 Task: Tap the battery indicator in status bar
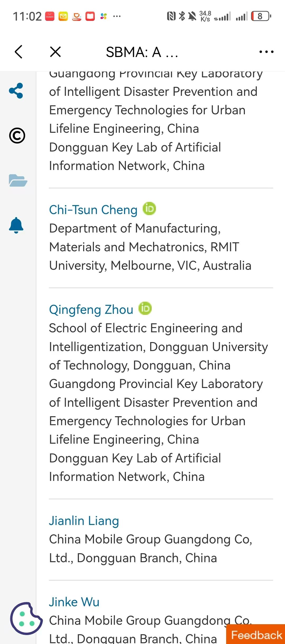pos(261,16)
